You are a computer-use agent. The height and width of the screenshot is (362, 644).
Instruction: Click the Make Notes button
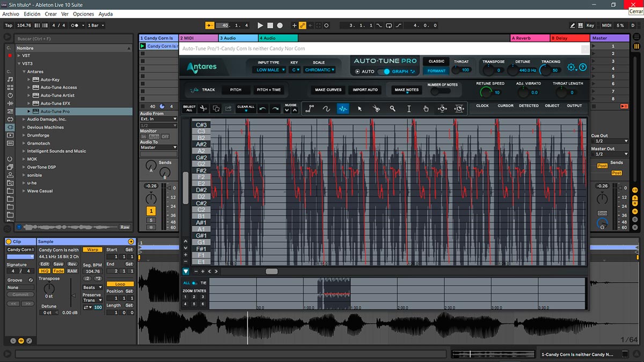pos(406,90)
